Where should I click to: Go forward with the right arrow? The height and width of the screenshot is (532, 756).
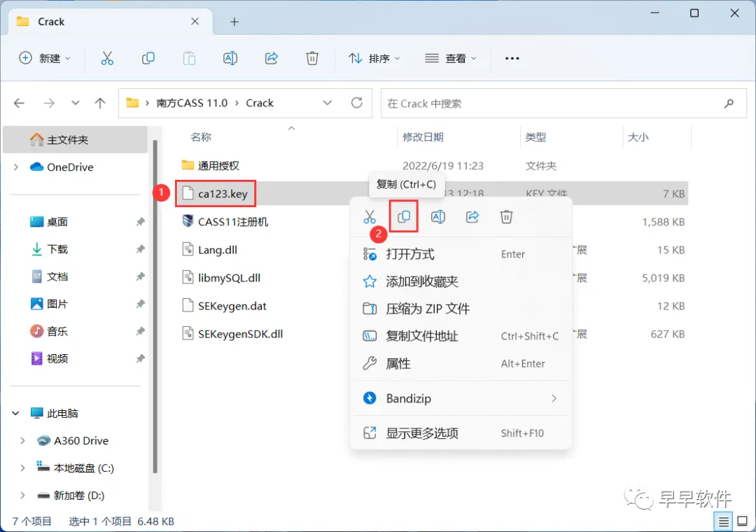click(x=49, y=103)
